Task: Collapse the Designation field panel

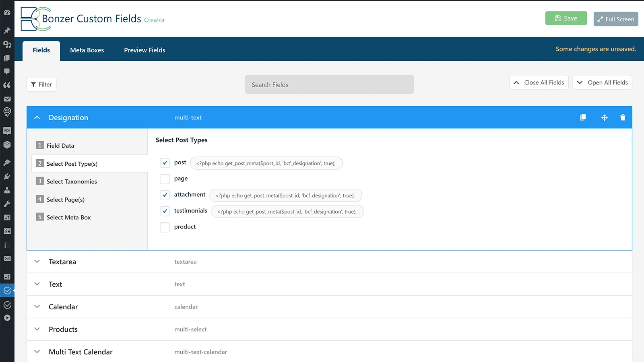Action: (37, 117)
